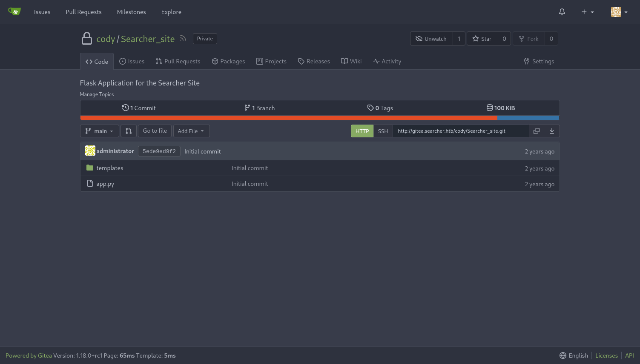The height and width of the screenshot is (364, 640).
Task: Open Powered by Gitea link
Action: (x=29, y=355)
